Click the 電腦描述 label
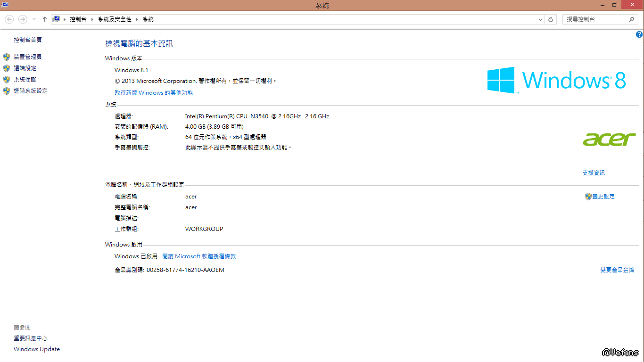The image size is (644, 362). click(x=127, y=218)
